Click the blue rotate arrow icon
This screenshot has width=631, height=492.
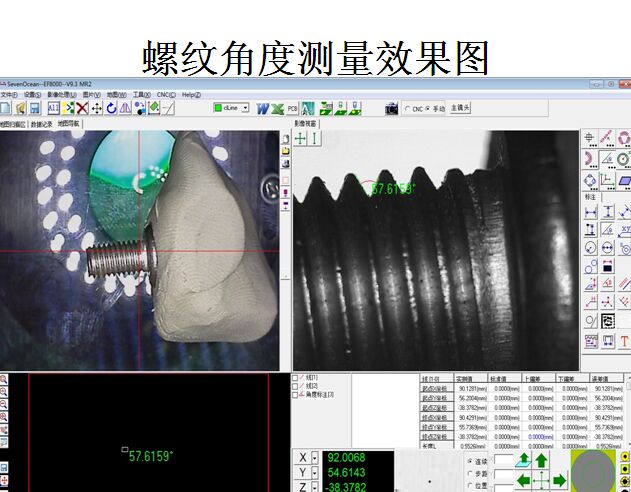coord(111,108)
